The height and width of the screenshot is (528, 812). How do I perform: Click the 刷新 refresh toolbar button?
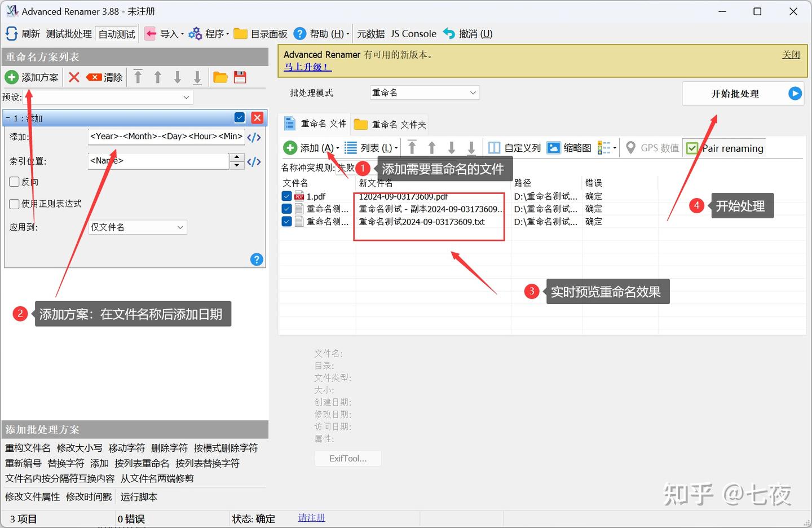(23, 34)
